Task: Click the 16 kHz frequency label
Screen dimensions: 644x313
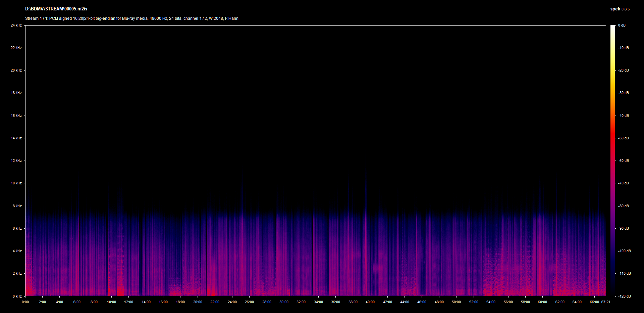Action: 16,116
